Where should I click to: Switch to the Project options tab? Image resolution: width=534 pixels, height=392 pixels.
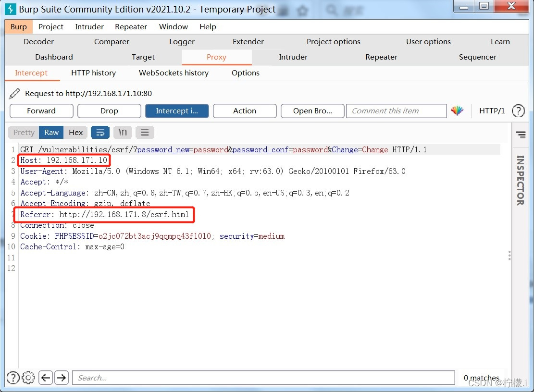[334, 41]
